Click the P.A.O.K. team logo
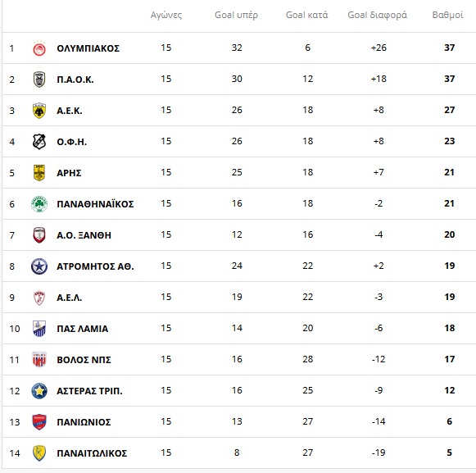Screen dimensions: 476x473 [39, 80]
